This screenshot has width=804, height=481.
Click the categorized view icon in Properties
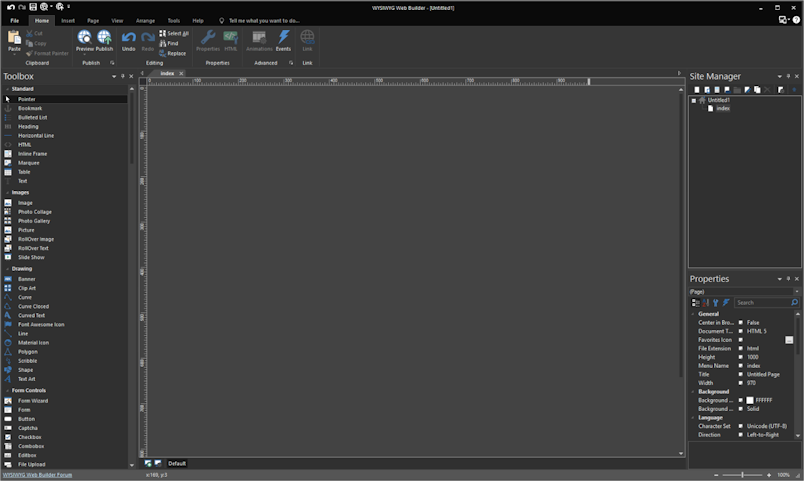pos(695,303)
